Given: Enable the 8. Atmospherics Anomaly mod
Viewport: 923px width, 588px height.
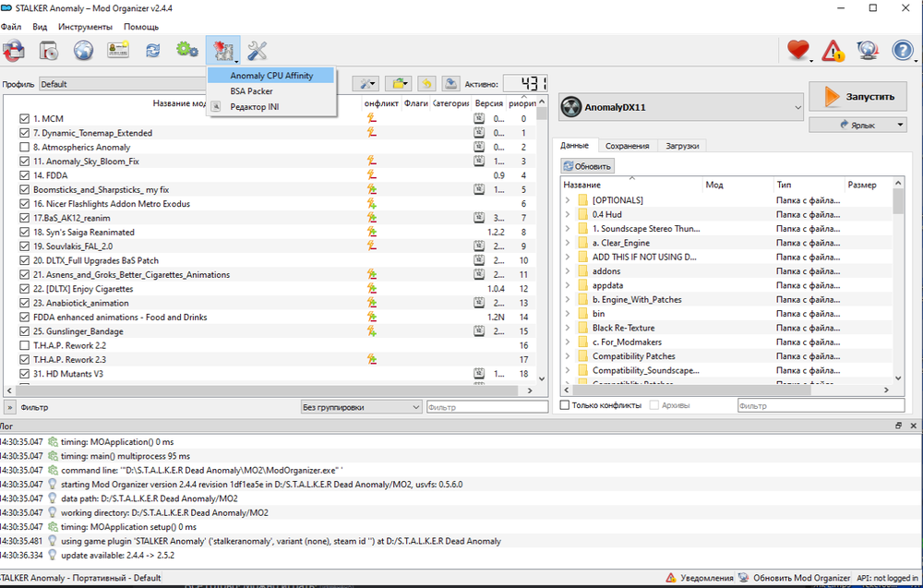Looking at the screenshot, I should [25, 148].
